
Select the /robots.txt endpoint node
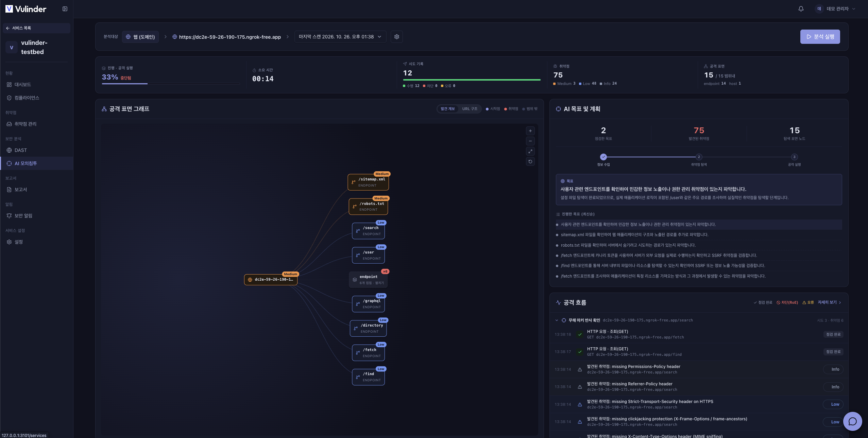coord(368,207)
